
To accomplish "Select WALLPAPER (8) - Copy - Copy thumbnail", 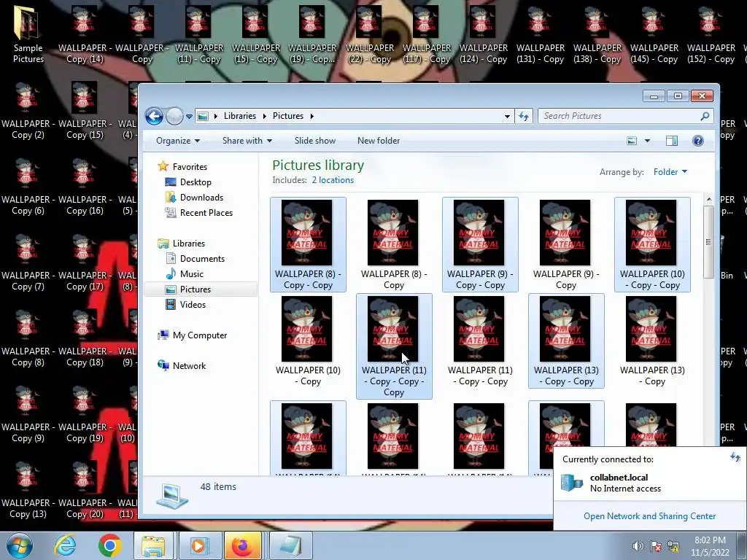I will [x=308, y=244].
